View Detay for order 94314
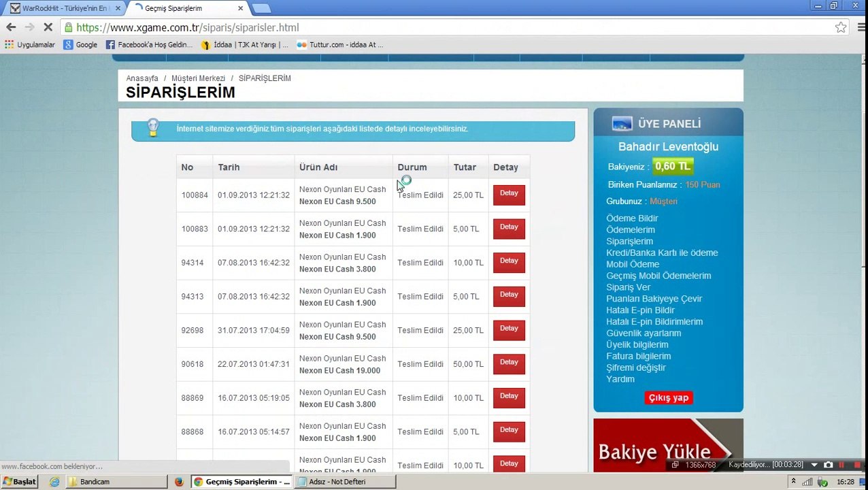The image size is (868, 490). (x=509, y=263)
